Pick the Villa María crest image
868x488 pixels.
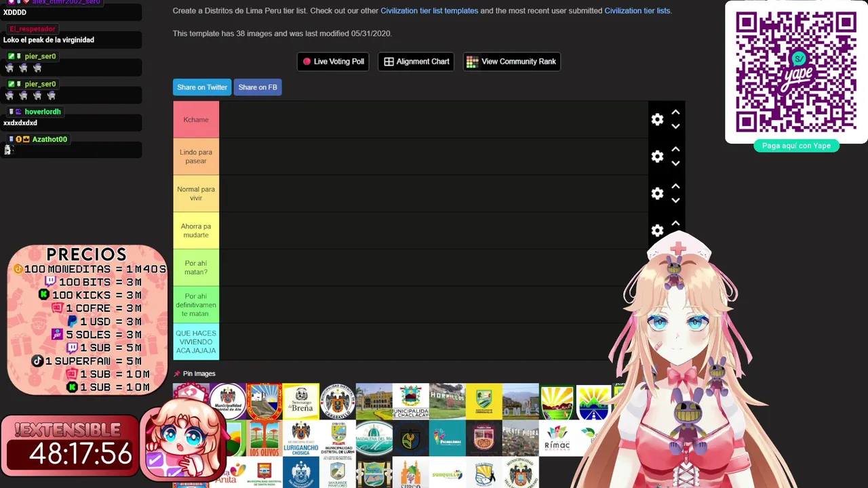[x=521, y=472]
